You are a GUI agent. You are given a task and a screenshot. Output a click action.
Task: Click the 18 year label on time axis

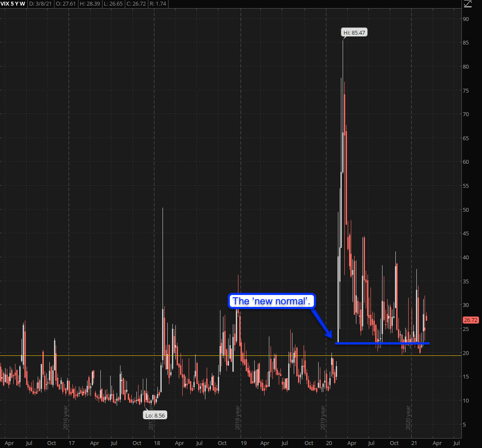pyautogui.click(x=157, y=443)
